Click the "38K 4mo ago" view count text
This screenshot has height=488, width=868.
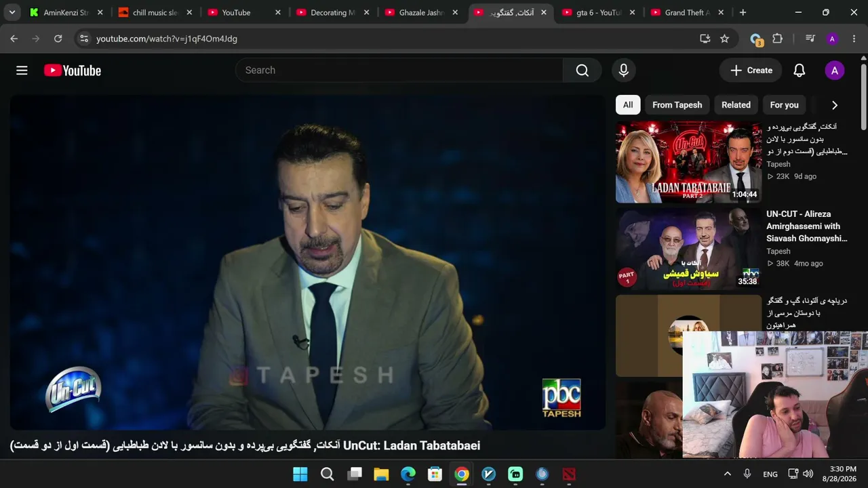point(795,264)
